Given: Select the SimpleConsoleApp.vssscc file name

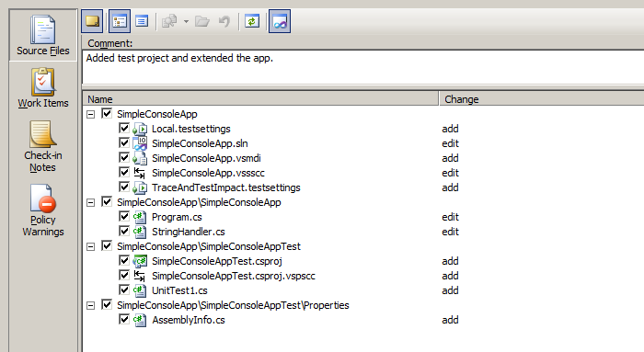Looking at the screenshot, I should pos(208,173).
